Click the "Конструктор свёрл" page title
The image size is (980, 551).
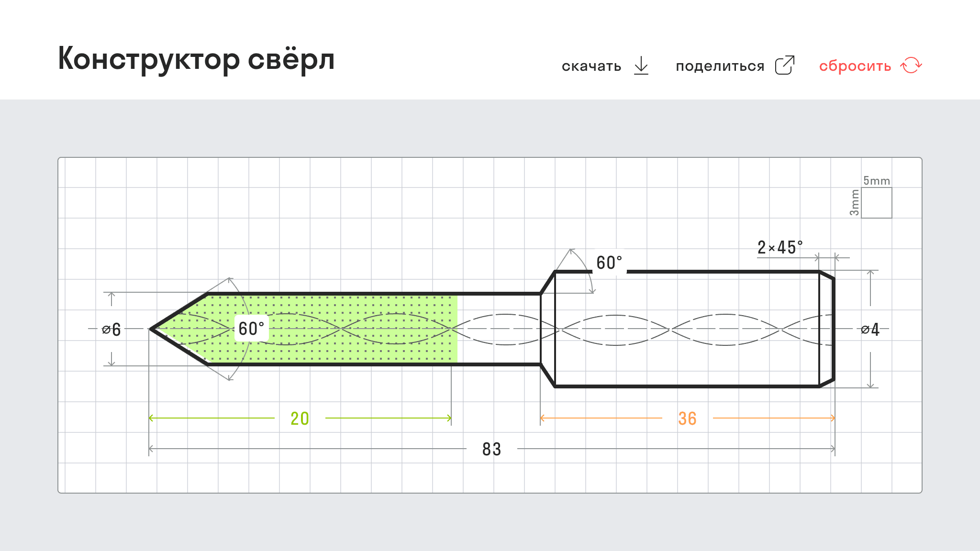pyautogui.click(x=196, y=59)
